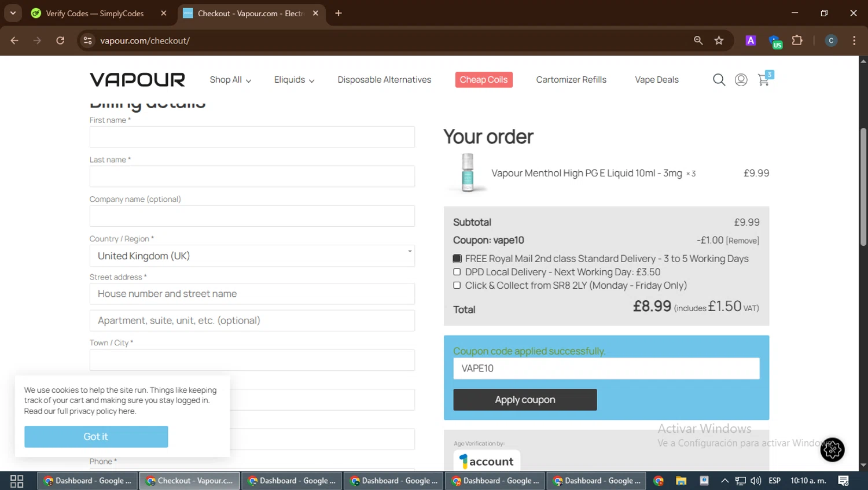Click the Town / City field
The height and width of the screenshot is (490, 868).
[252, 360]
